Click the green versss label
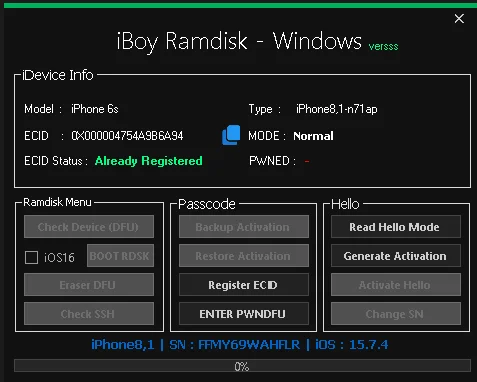This screenshot has height=382, width=477. click(383, 46)
